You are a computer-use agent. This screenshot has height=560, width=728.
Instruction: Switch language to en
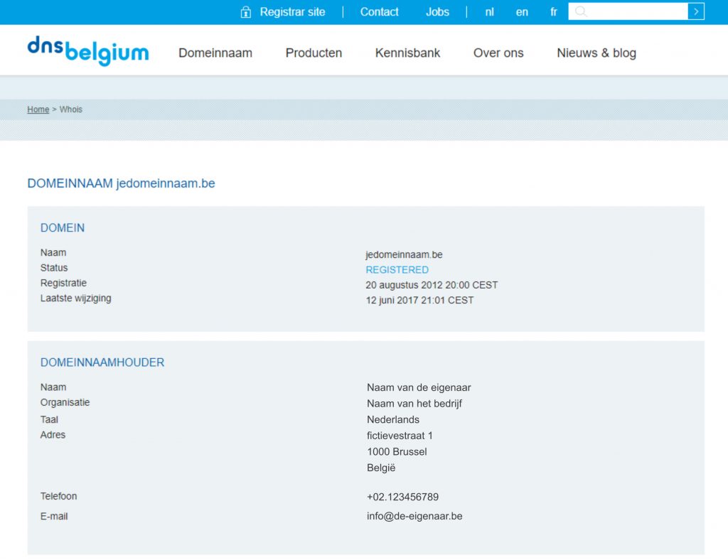522,12
